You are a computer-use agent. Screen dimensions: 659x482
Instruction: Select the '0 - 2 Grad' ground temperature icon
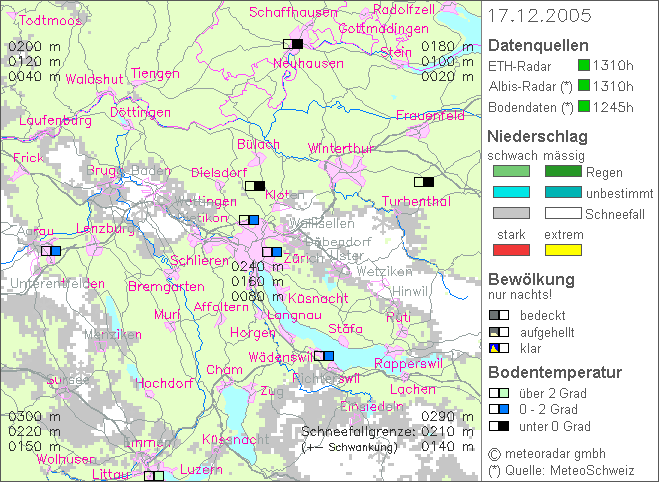(499, 409)
